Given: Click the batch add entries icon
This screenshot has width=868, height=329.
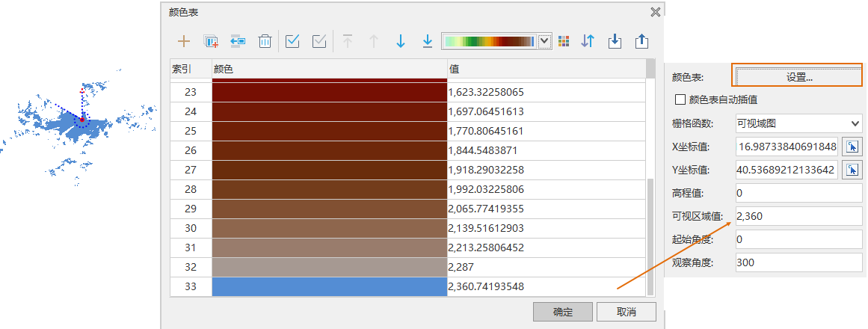Looking at the screenshot, I should [211, 42].
